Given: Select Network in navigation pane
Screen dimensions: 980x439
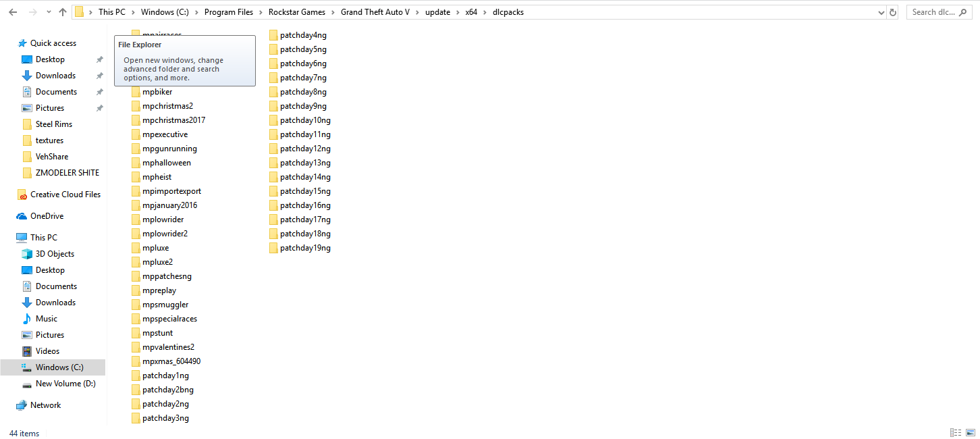Looking at the screenshot, I should pyautogui.click(x=45, y=405).
